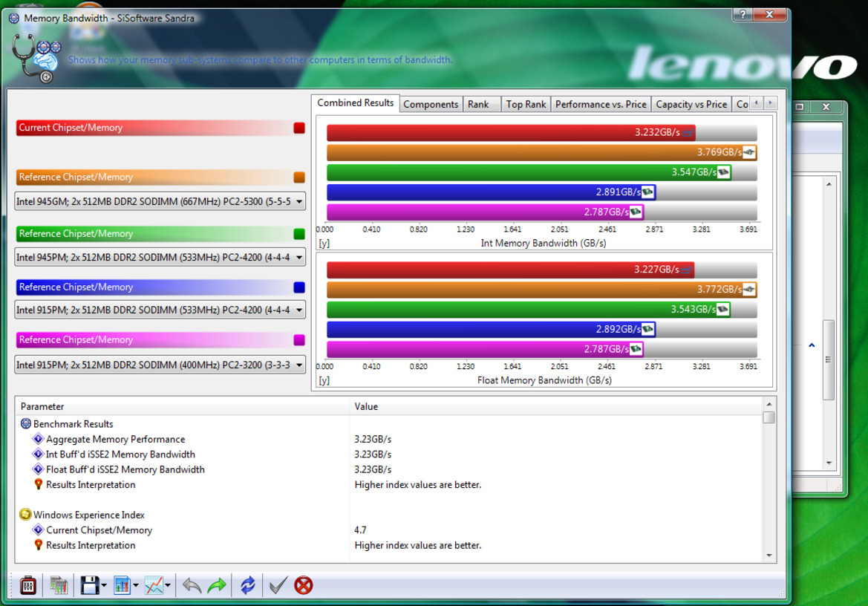This screenshot has height=606, width=868.
Task: Click the tab strip scroll-left arrow
Action: pyautogui.click(x=756, y=103)
